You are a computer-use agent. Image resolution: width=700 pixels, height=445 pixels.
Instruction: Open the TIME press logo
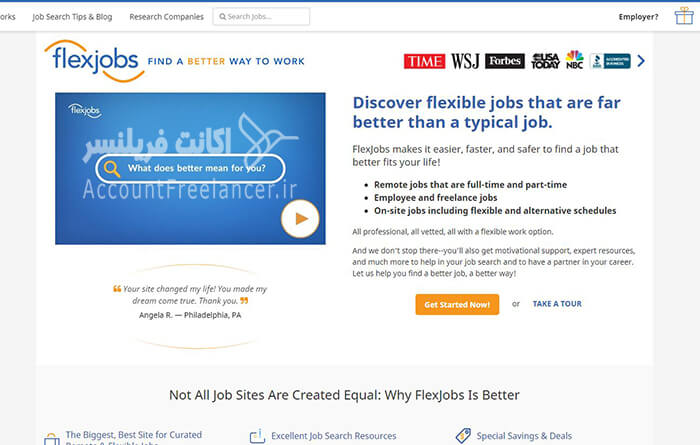point(424,61)
